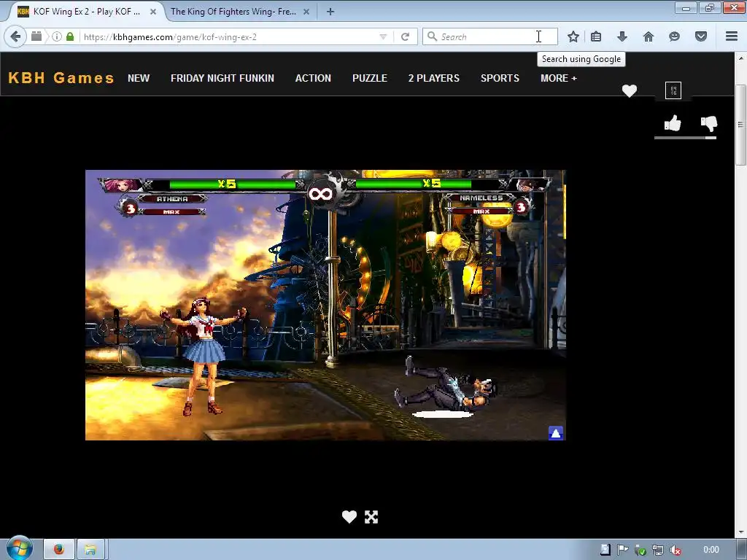Open the NEW games menu item

(x=139, y=78)
